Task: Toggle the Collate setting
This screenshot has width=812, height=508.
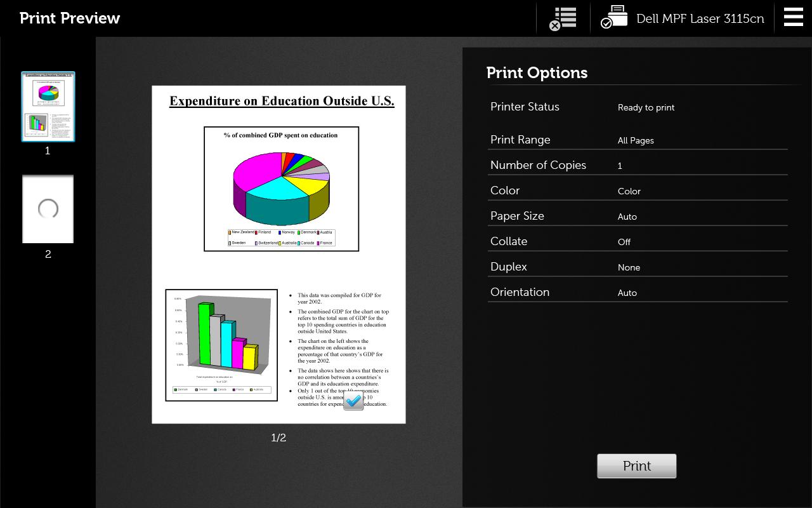Action: pyautogui.click(x=637, y=241)
